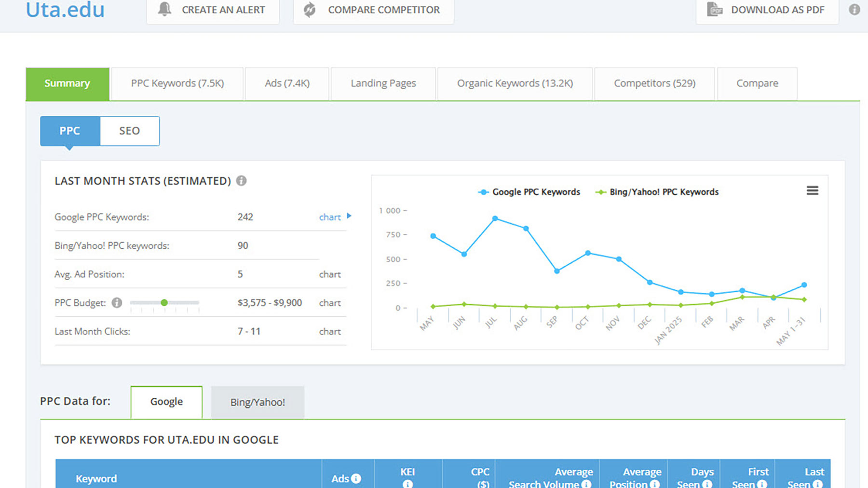Toggle Google PPC Keywords series in chart legend

529,192
